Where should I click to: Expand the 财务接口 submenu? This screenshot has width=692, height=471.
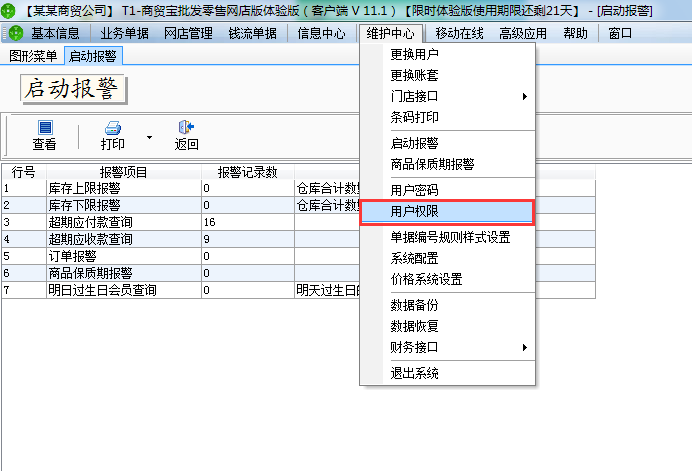pos(525,347)
